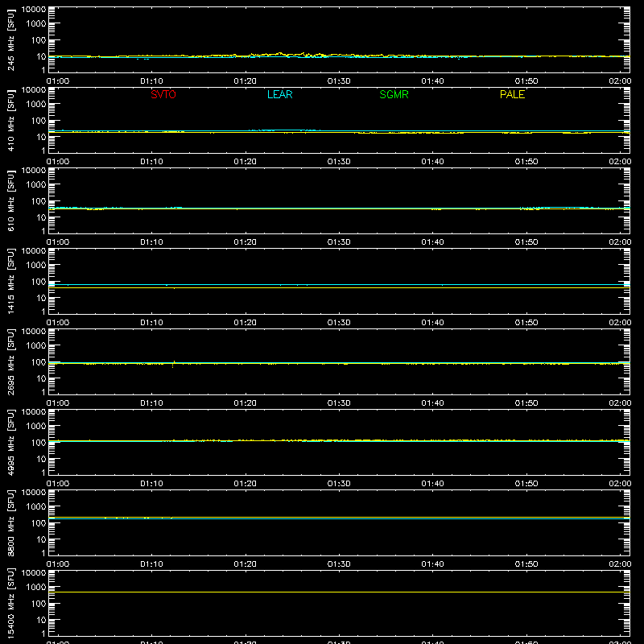
Task: Click 01:20 tick label of 245 MHz panel
Action: (246, 81)
